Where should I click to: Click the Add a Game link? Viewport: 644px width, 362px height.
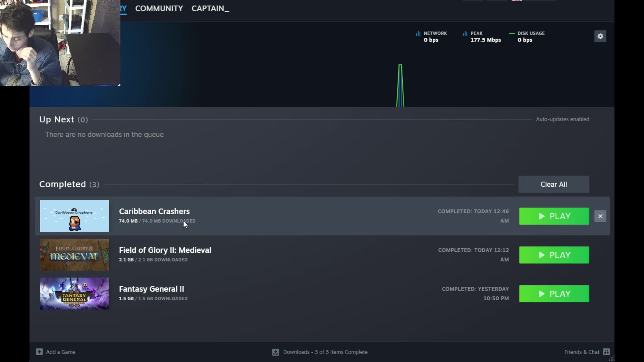point(61,352)
